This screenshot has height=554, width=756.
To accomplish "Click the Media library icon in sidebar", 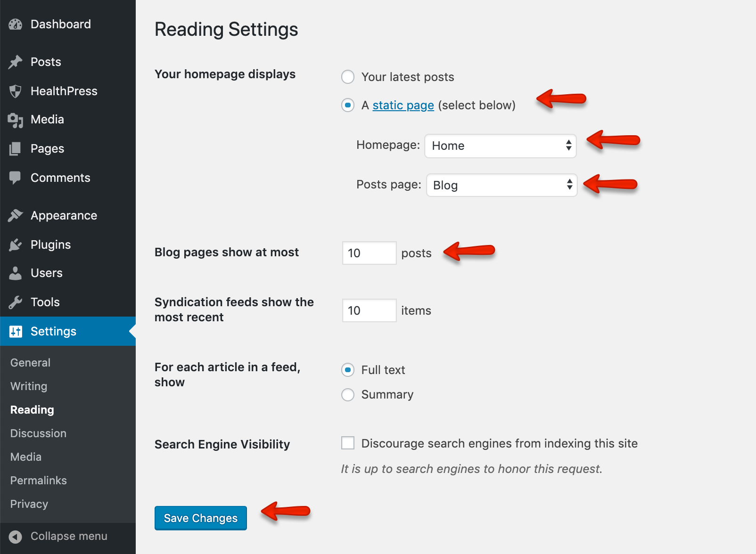I will (16, 120).
